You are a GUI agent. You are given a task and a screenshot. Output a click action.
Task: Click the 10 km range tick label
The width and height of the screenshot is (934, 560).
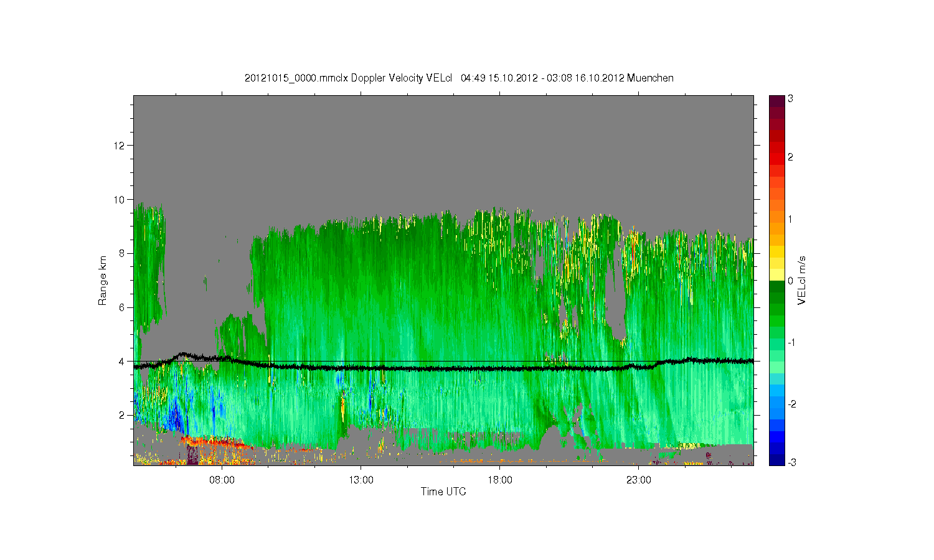pos(120,200)
